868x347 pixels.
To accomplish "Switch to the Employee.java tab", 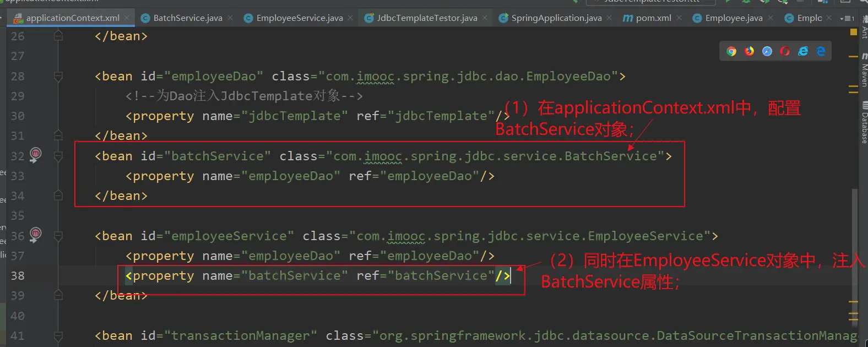I will (734, 18).
